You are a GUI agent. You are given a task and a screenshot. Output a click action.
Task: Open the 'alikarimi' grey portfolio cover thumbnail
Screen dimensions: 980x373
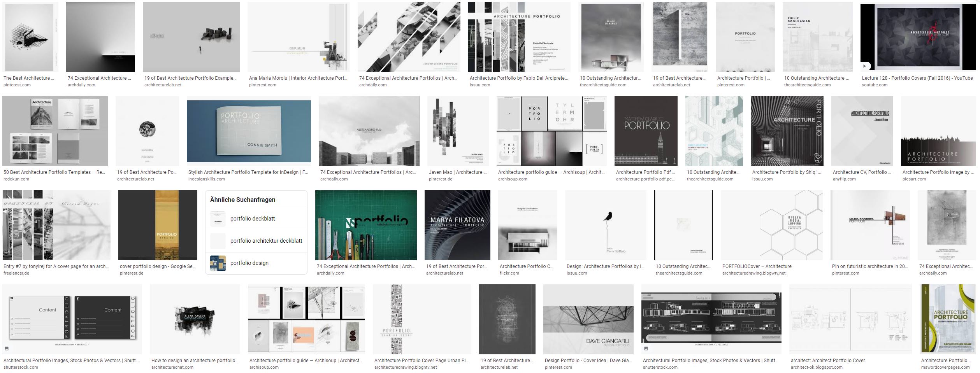click(x=191, y=37)
